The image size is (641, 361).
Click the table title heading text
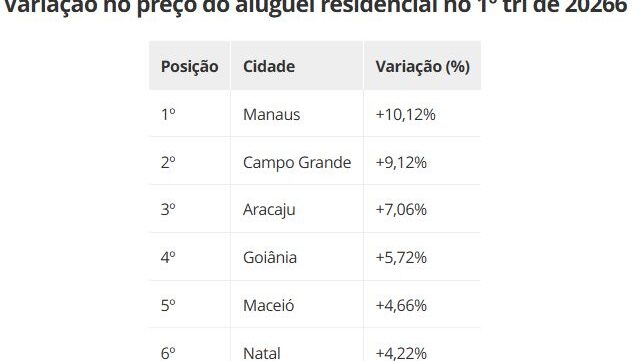point(315,7)
